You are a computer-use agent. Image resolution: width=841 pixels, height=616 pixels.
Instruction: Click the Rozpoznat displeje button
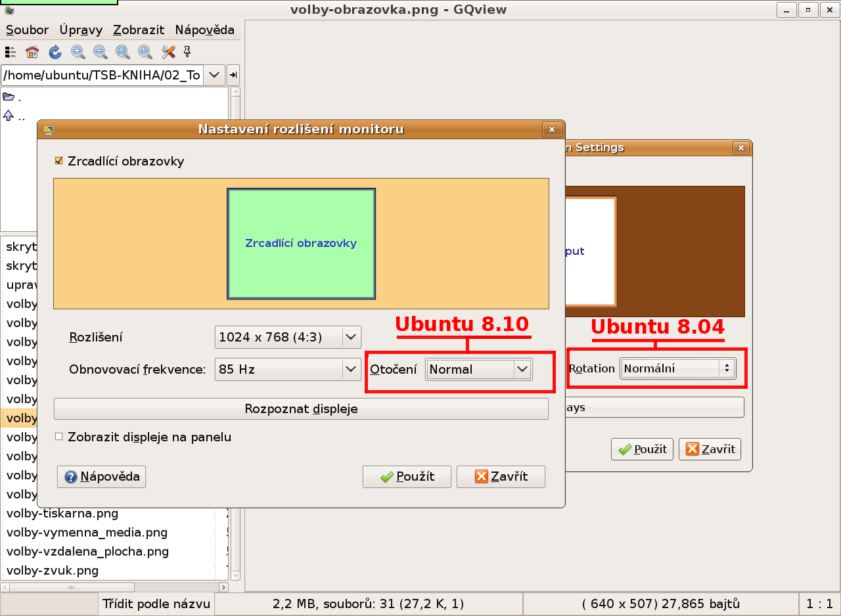[x=301, y=408]
